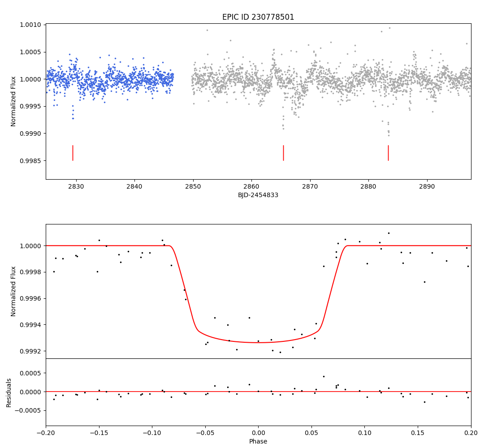Click the 1.0005 flux tick label
Viewport: 480px width, 448px height.
[30, 52]
